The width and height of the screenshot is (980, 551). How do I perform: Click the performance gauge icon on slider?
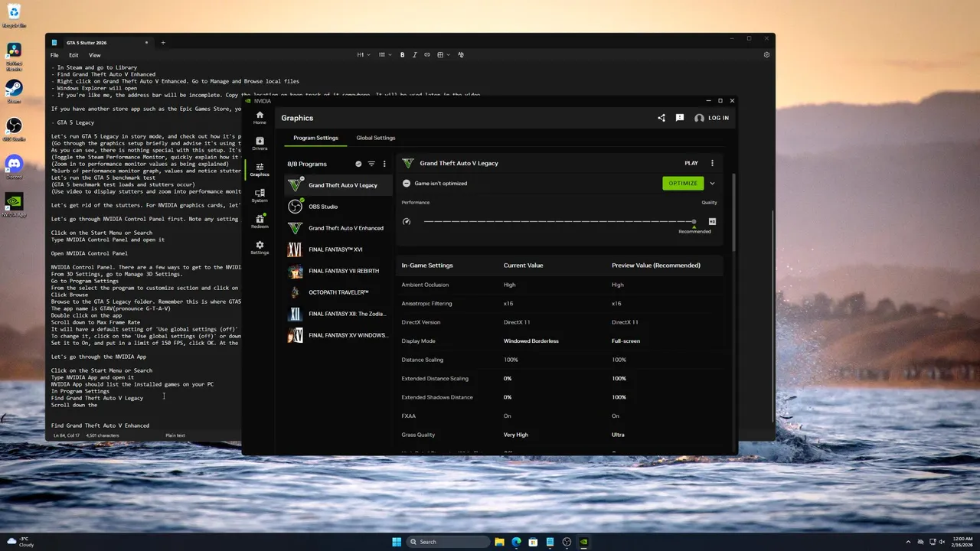(407, 222)
